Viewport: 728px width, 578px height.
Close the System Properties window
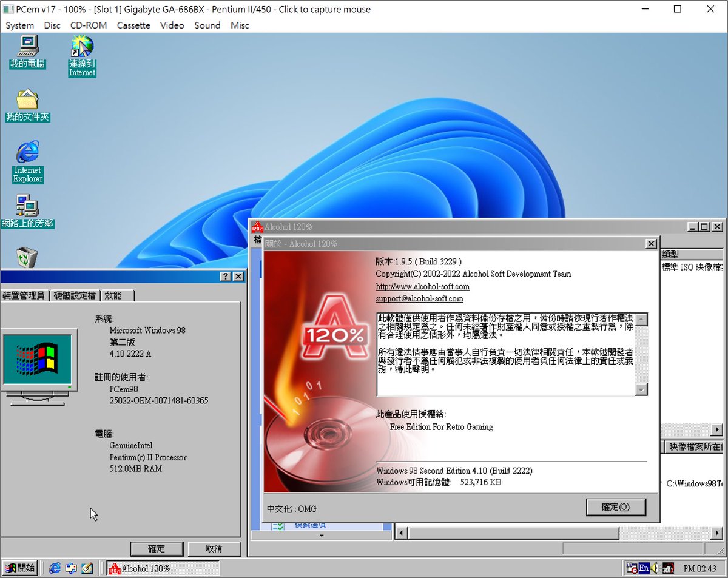[x=238, y=277]
